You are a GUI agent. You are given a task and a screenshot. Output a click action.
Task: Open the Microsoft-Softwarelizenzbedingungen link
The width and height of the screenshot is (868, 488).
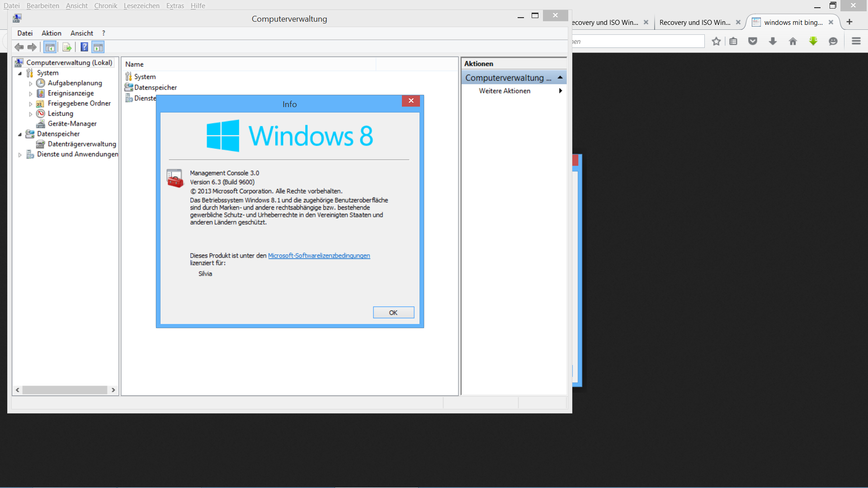[319, 256]
